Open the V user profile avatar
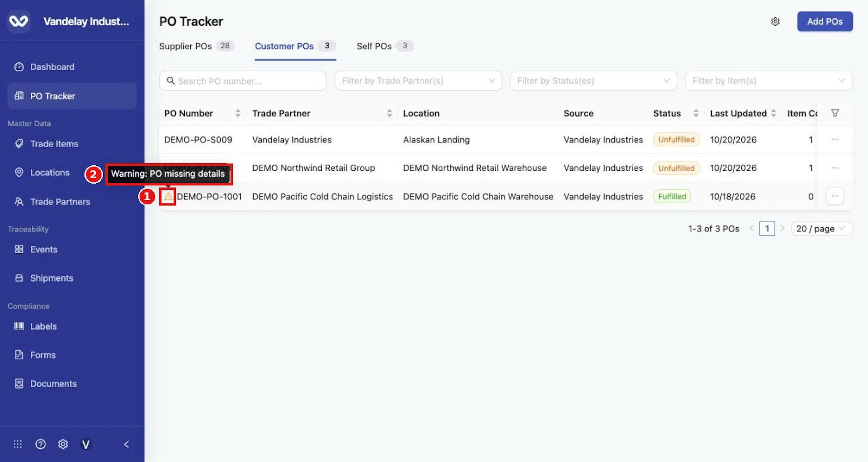The height and width of the screenshot is (462, 868). [x=86, y=444]
